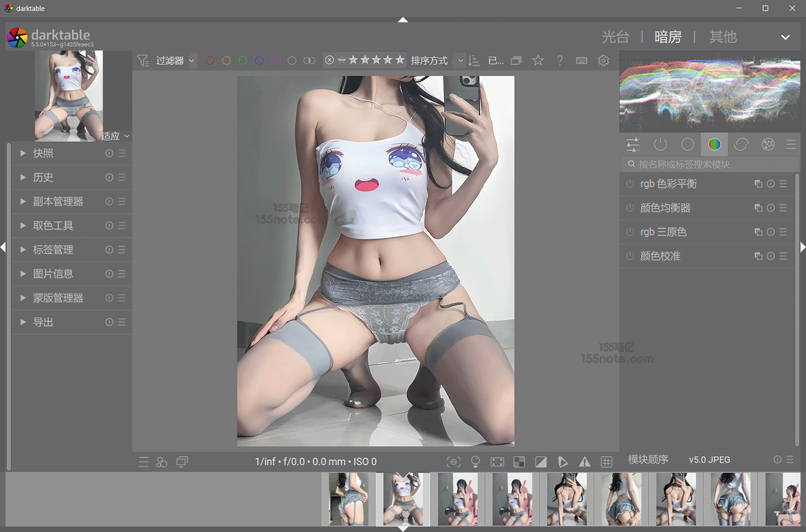The height and width of the screenshot is (532, 806).
Task: Click the keyboard shortcuts icon
Action: coord(581,61)
